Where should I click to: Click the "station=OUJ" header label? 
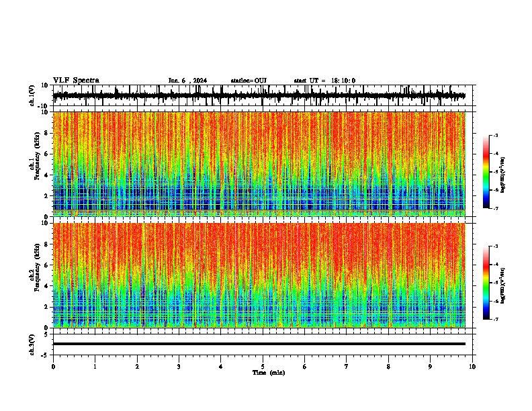click(x=249, y=81)
